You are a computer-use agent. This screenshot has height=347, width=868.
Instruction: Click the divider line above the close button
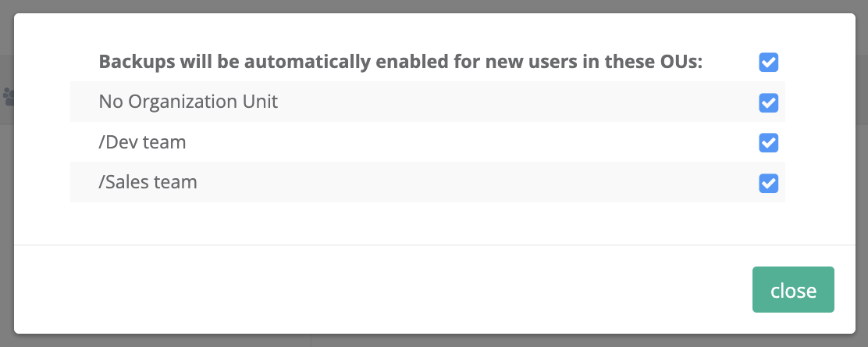coord(434,245)
